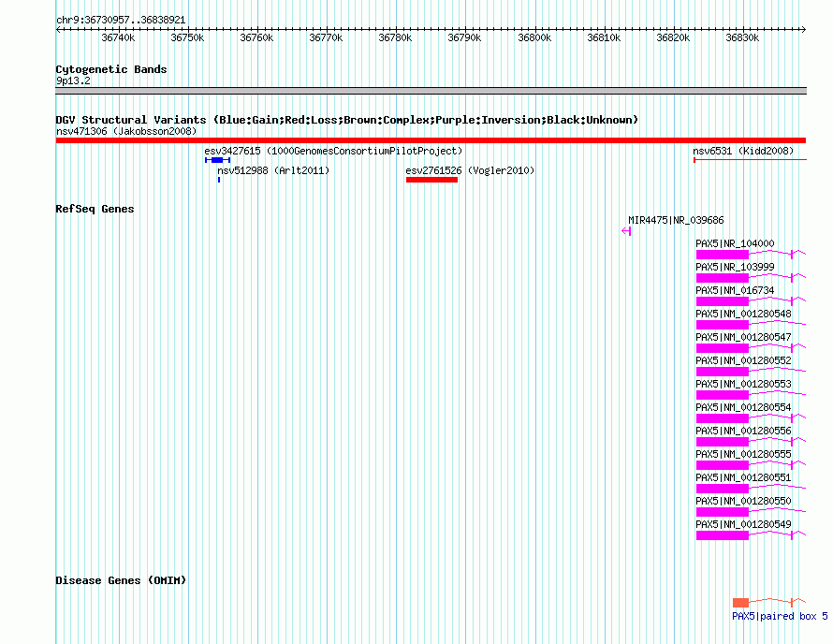Click the PAX5|NM_001280549 text label
The width and height of the screenshot is (833, 644).
point(743,524)
